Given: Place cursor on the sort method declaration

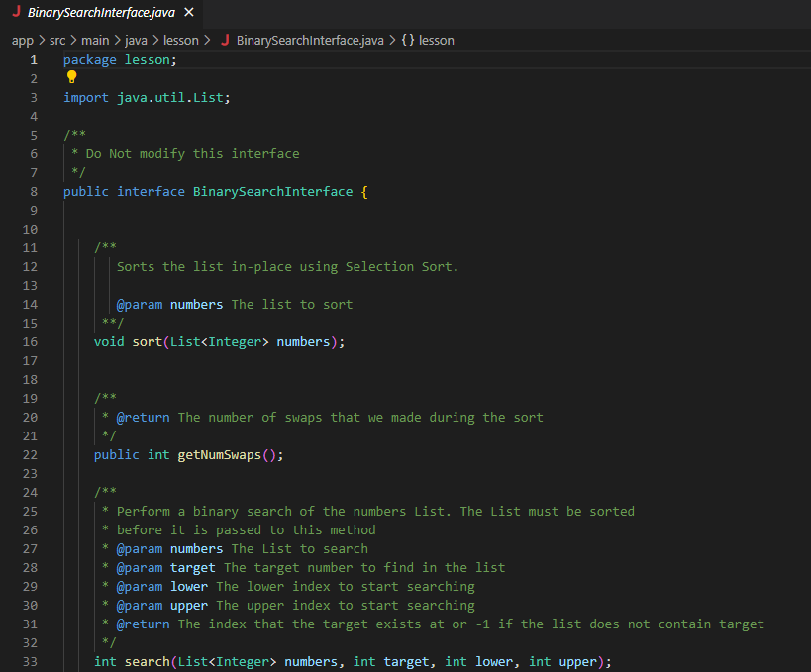Looking at the screenshot, I should 146,341.
